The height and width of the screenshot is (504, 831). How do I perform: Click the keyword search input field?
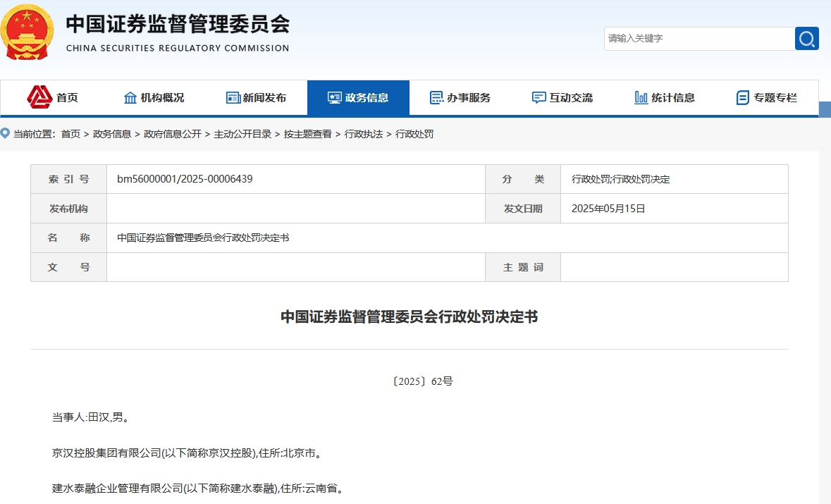pos(700,39)
